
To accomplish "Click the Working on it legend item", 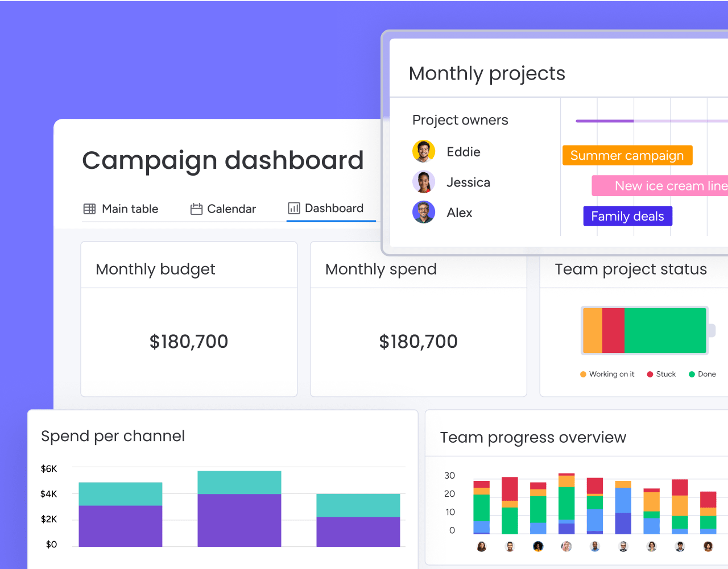I will (x=607, y=374).
